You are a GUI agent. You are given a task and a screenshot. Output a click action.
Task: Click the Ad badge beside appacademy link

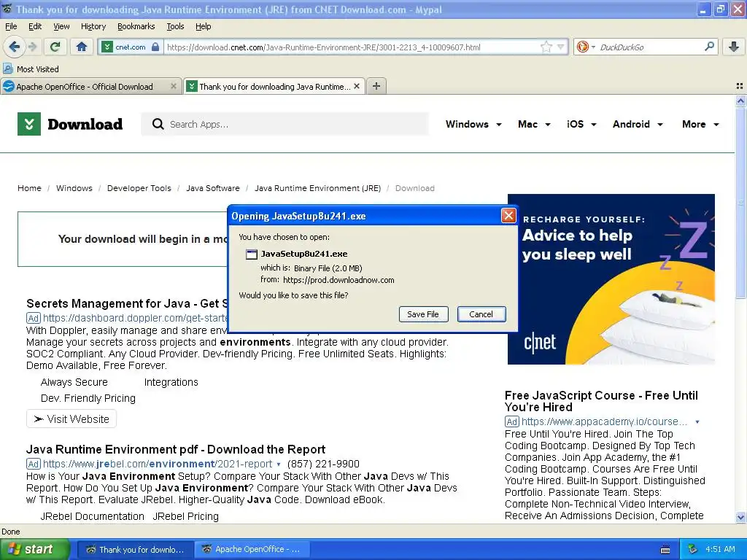point(511,421)
